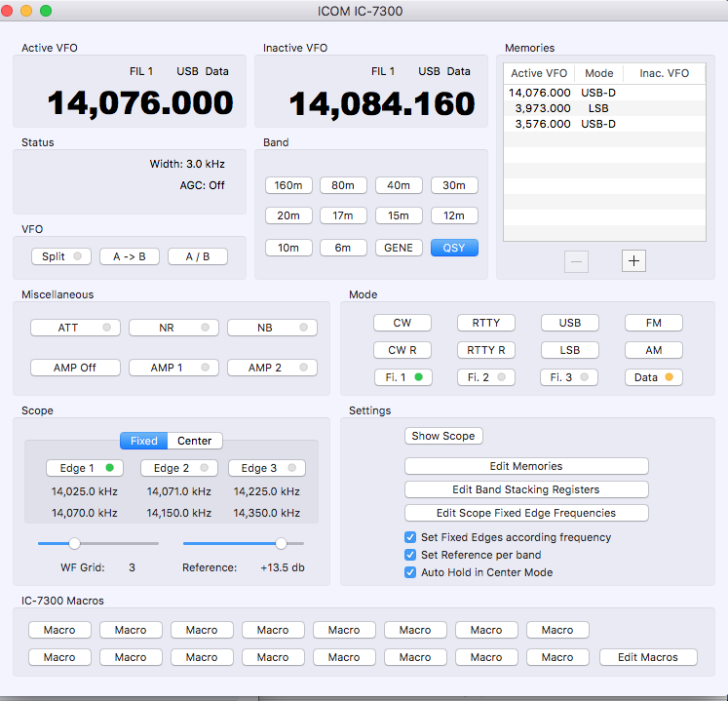Switch to the 40m band
Screen dimensions: 728x701
399,185
